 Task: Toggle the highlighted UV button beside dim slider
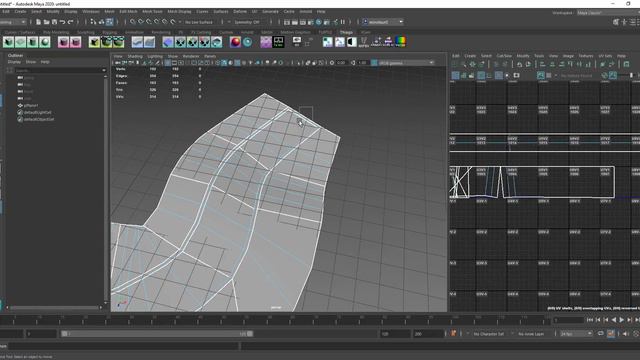tap(613, 76)
